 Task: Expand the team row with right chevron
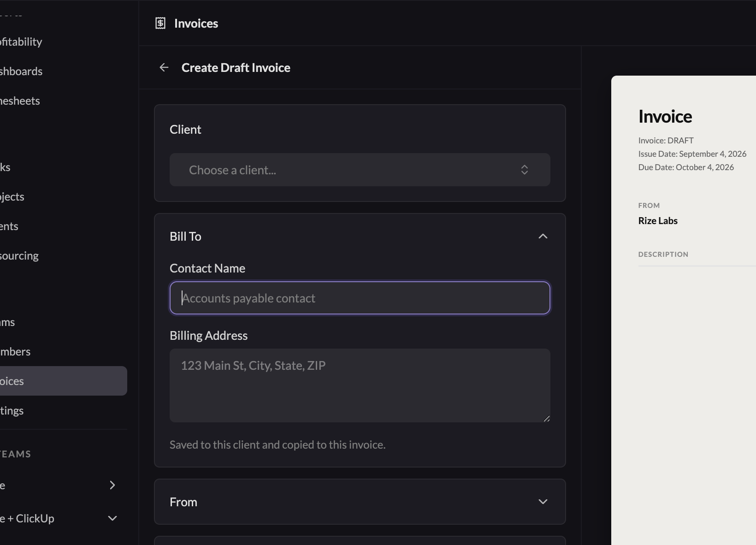pyautogui.click(x=112, y=485)
